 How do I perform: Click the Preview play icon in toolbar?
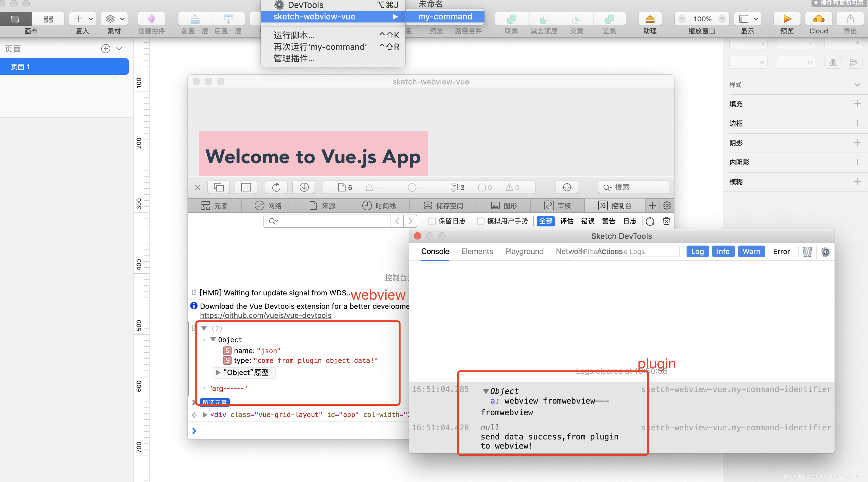tap(787, 19)
